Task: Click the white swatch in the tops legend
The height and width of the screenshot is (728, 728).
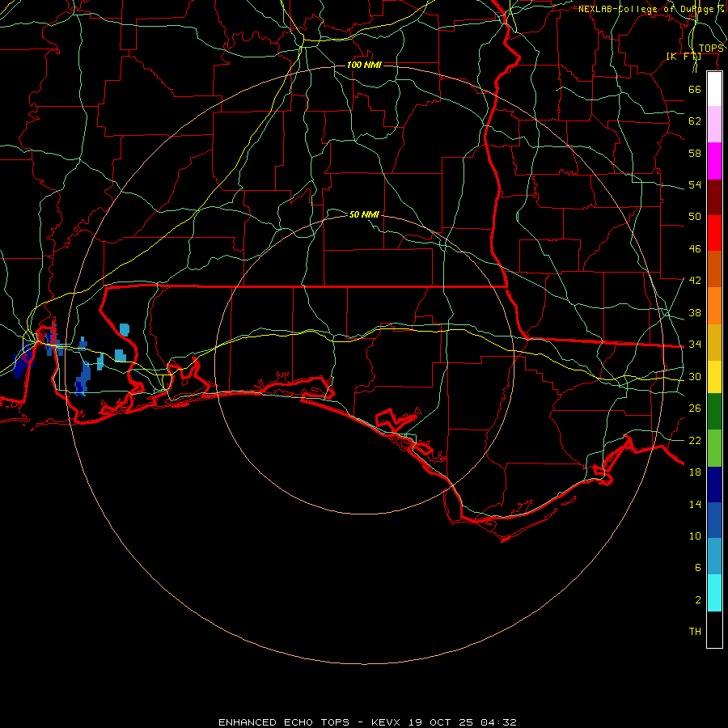Action: 714,89
